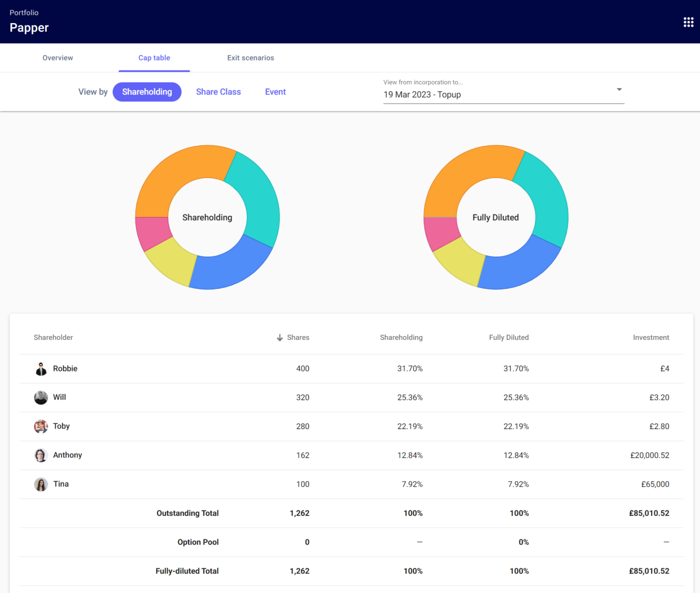Open the Exit scenarios tab

pos(250,58)
